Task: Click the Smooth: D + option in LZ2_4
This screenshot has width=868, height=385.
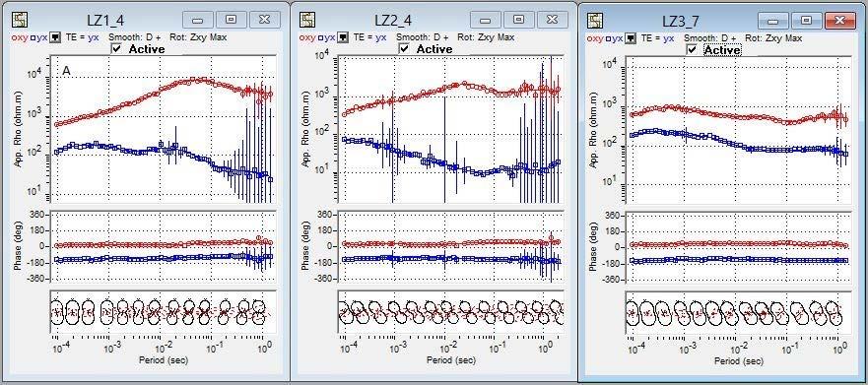Action: pos(423,37)
